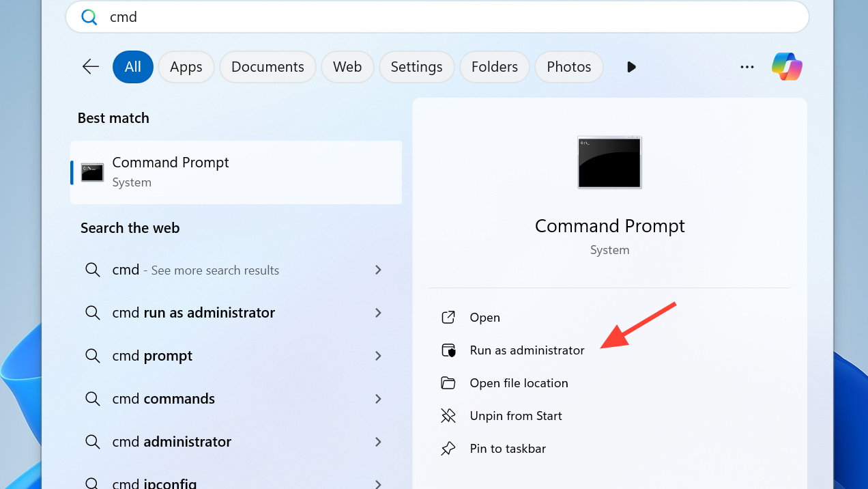868x489 pixels.
Task: Open the three-dots more options menu
Action: (747, 67)
